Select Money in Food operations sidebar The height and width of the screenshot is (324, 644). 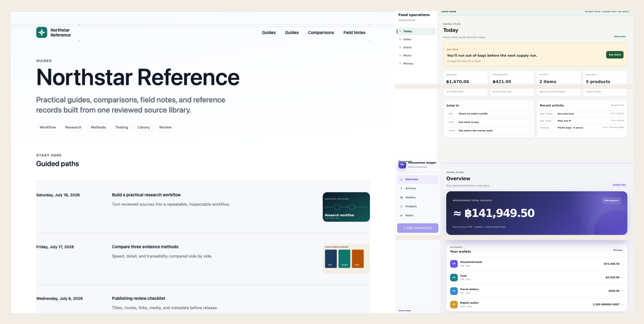point(416,64)
